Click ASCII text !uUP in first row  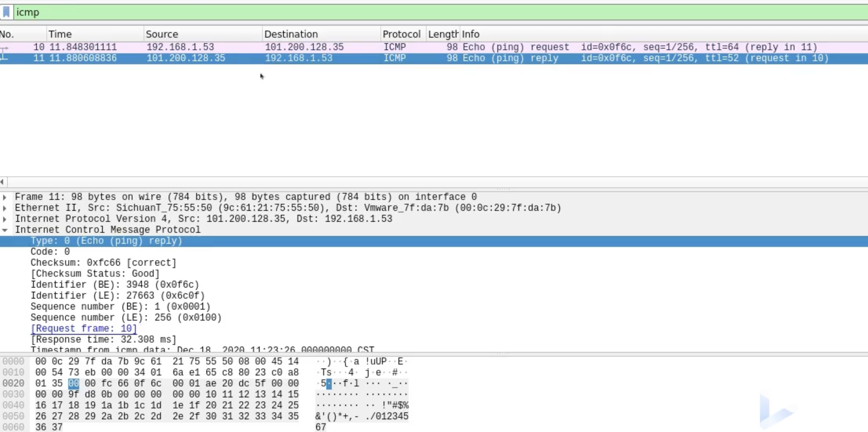pyautogui.click(x=376, y=362)
